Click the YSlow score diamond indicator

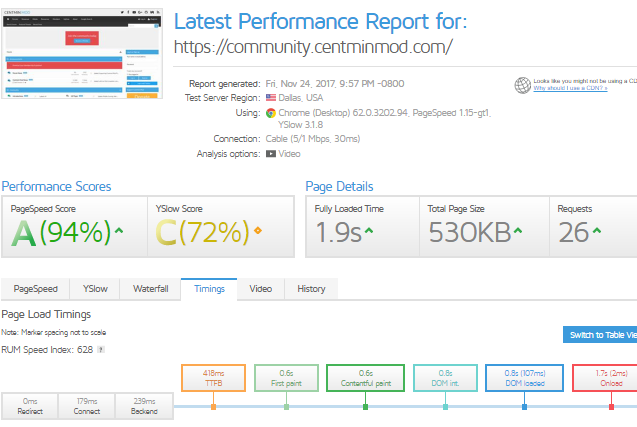[258, 230]
